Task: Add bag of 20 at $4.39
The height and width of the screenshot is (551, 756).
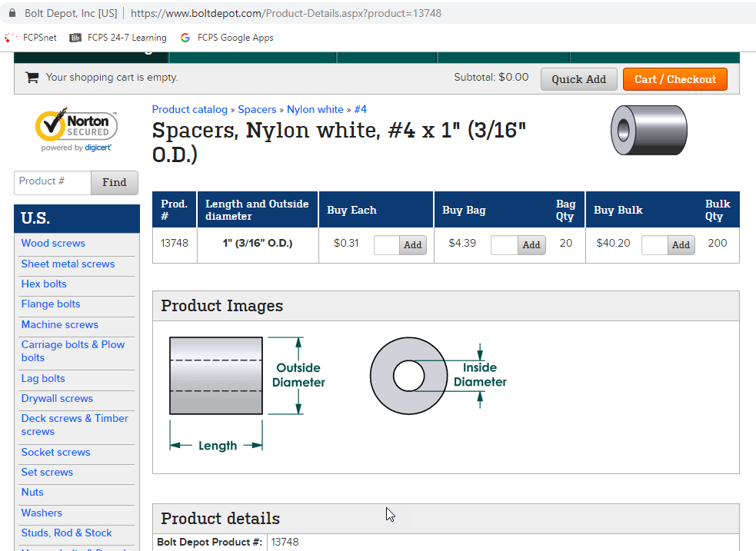Action: click(531, 244)
